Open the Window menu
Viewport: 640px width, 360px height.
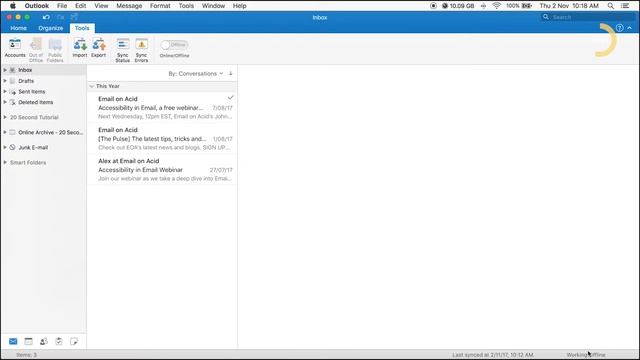[x=213, y=6]
